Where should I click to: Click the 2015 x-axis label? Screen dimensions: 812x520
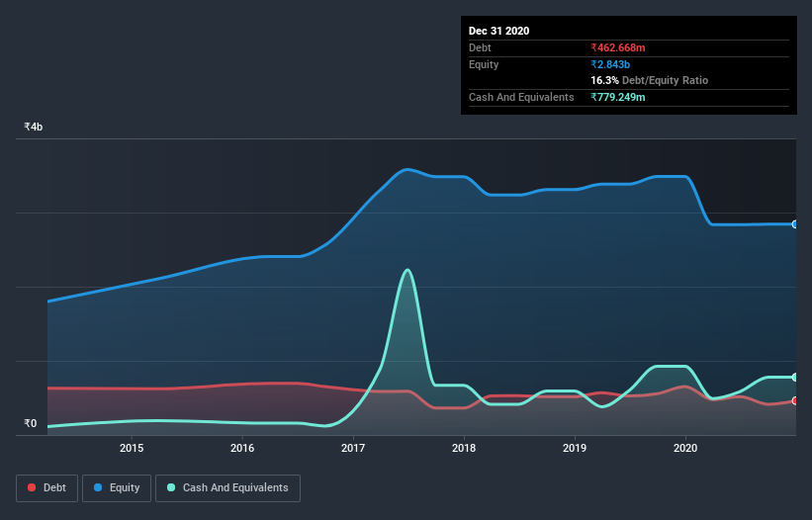click(132, 448)
